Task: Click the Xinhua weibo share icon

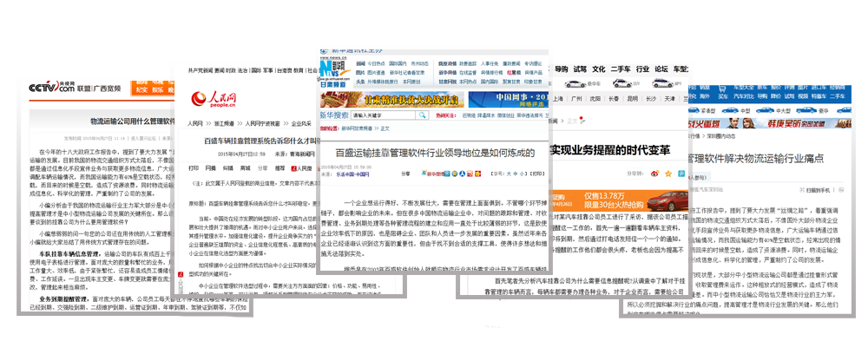Action: [432, 174]
